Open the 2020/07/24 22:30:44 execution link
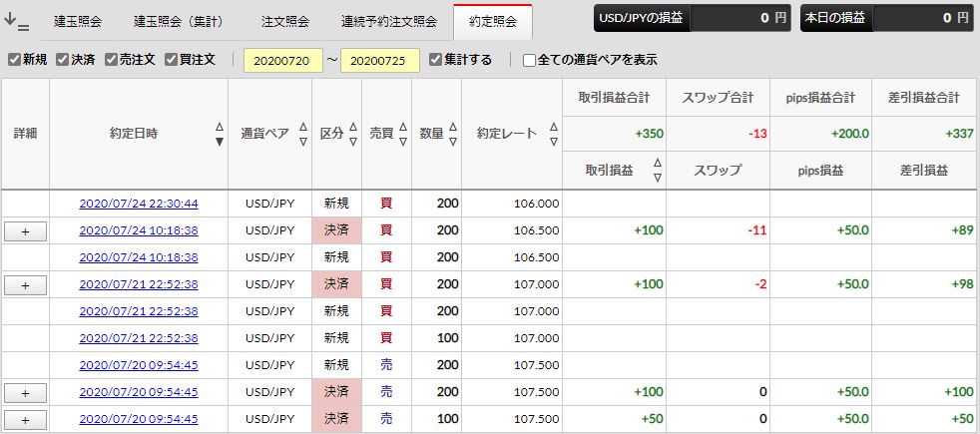The image size is (980, 434). click(x=139, y=204)
